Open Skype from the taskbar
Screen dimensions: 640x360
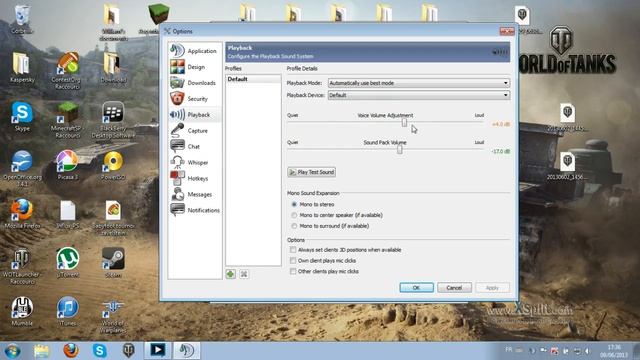pyautogui.click(x=100, y=351)
